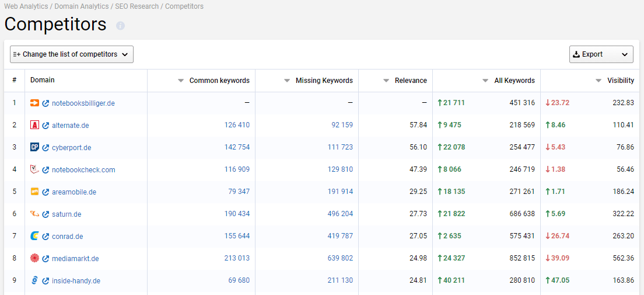
Task: Go to Web Analytics breadcrumb
Action: coord(26,6)
